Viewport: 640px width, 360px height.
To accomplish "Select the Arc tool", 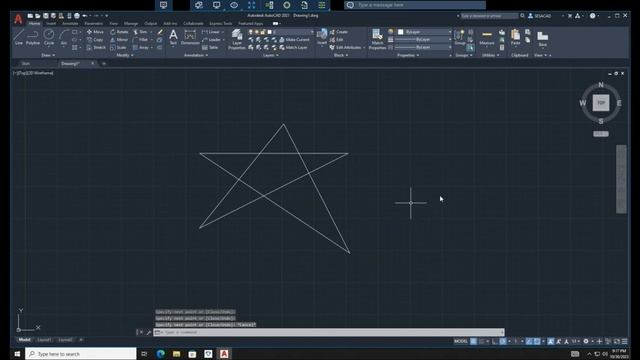I will [x=64, y=37].
